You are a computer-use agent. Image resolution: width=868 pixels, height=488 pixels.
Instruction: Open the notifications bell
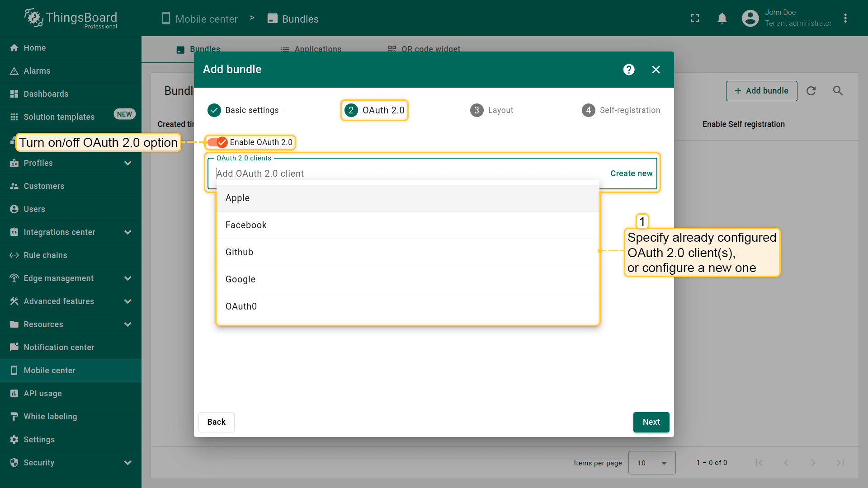[x=722, y=19]
